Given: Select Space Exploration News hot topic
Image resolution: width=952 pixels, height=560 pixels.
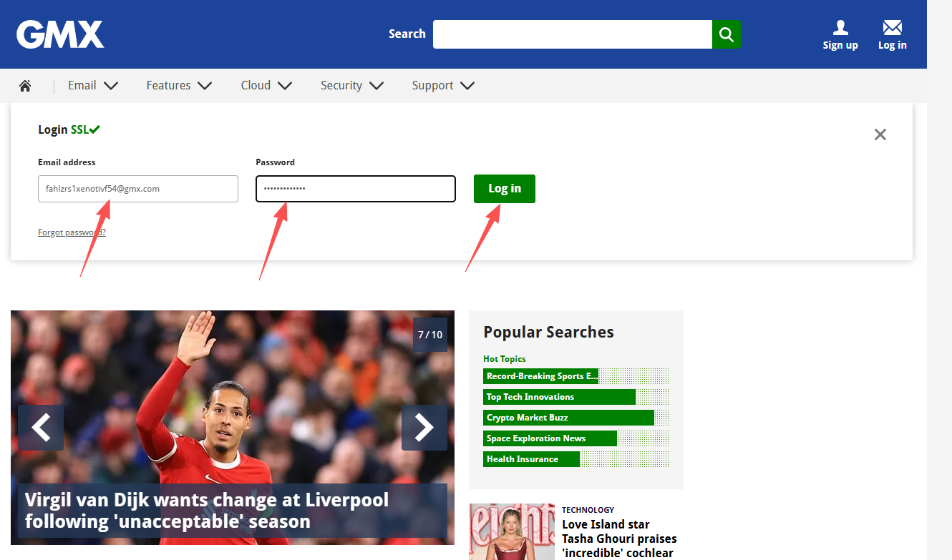Looking at the screenshot, I should [575, 438].
